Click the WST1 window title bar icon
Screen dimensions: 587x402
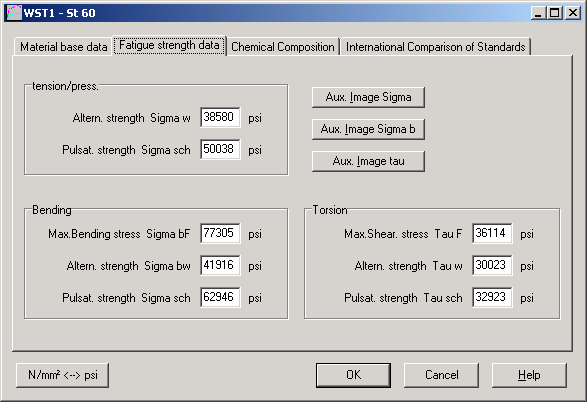[x=14, y=13]
